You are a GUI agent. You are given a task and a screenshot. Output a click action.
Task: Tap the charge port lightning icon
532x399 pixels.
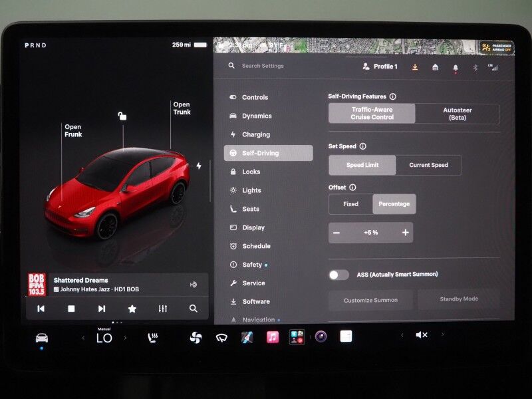tap(199, 166)
